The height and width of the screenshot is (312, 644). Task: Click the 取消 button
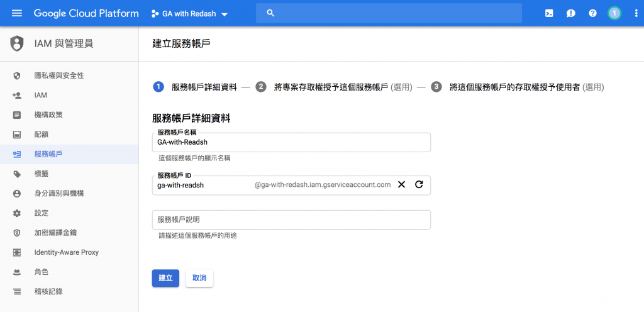(x=199, y=278)
